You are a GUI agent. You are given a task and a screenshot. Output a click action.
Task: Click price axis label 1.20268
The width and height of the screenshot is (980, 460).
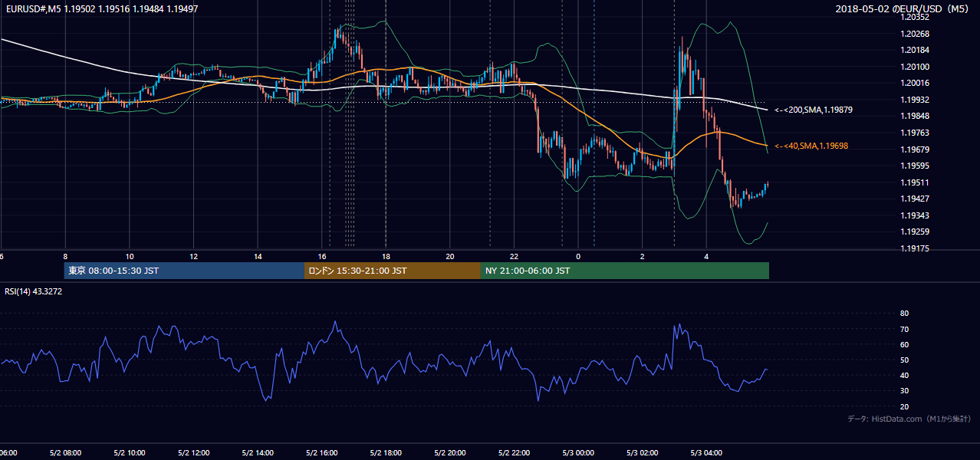[x=916, y=34]
